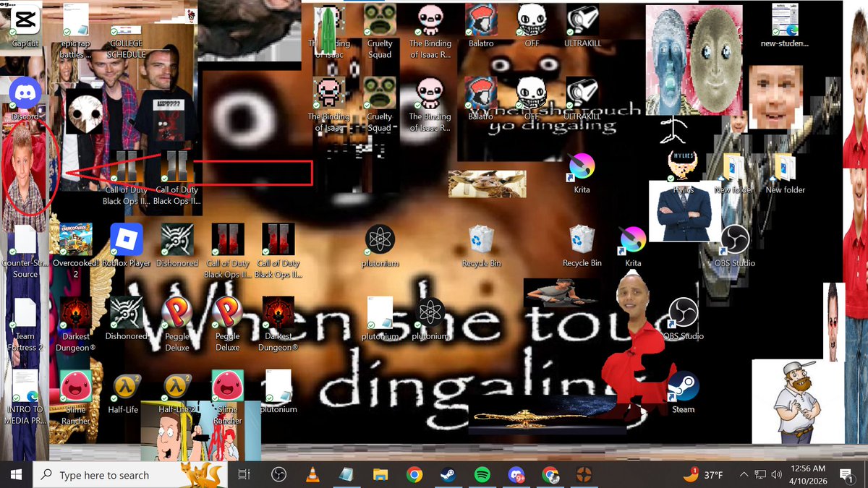Image resolution: width=868 pixels, height=488 pixels.
Task: Open the Hylics desktop shortcut
Action: pyautogui.click(x=683, y=172)
